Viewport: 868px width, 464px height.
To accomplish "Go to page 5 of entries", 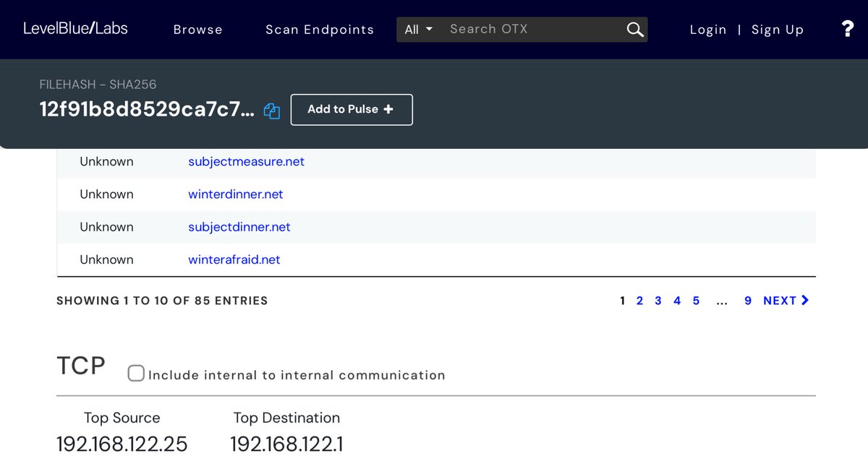I will coord(696,301).
